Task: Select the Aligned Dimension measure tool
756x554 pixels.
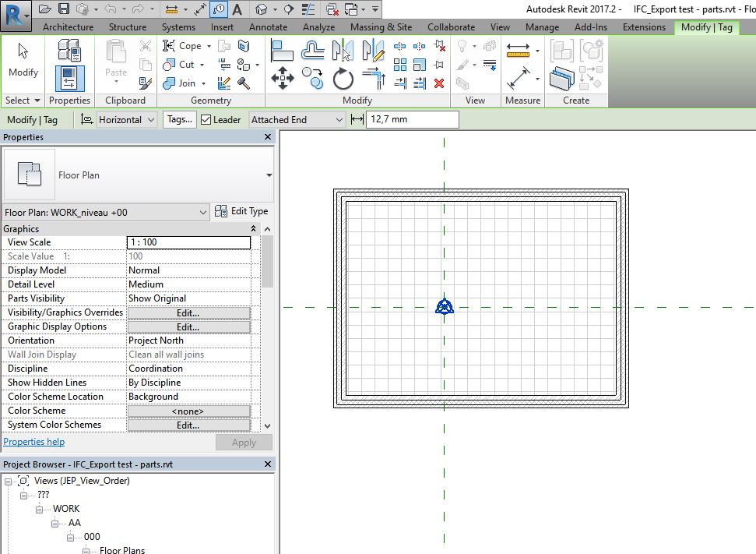Action: click(x=519, y=78)
